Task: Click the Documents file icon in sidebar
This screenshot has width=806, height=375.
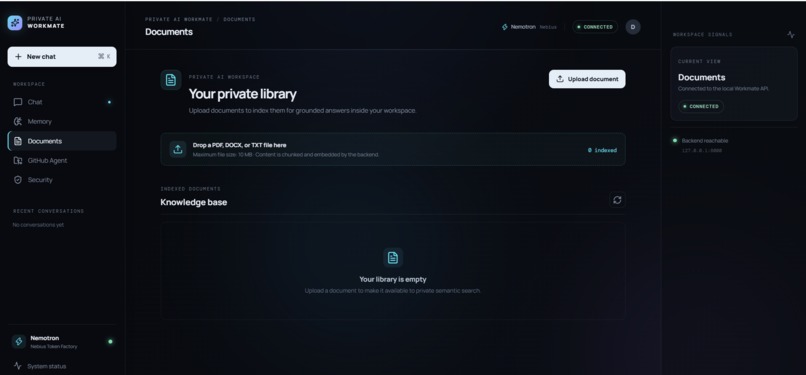Action: pyautogui.click(x=18, y=141)
